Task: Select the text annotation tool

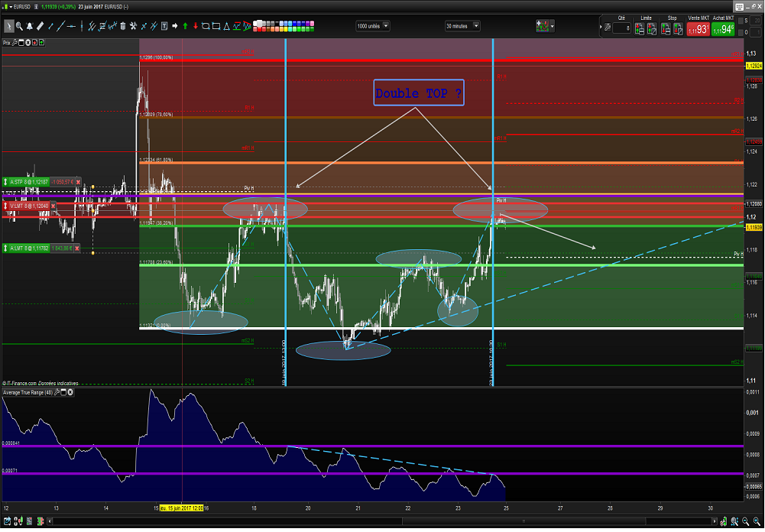Action: tap(164, 26)
